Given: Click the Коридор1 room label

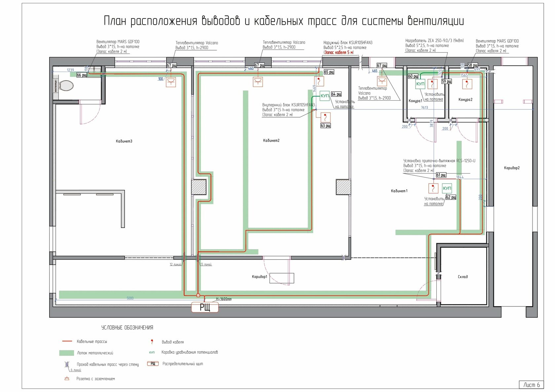Looking at the screenshot, I should tap(259, 276).
